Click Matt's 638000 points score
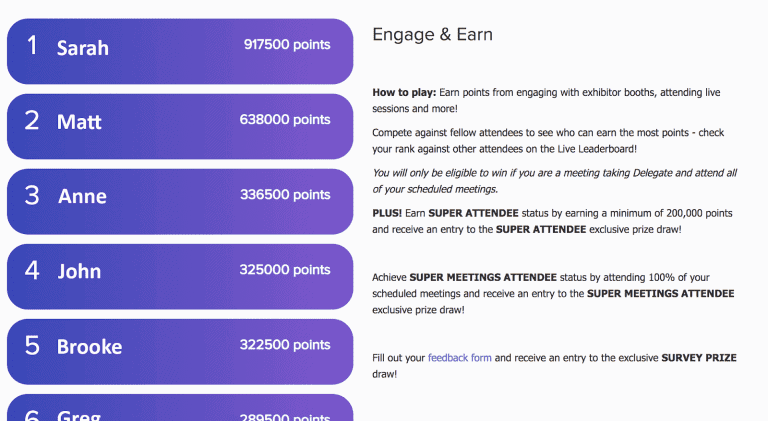The image size is (768, 421). (284, 120)
